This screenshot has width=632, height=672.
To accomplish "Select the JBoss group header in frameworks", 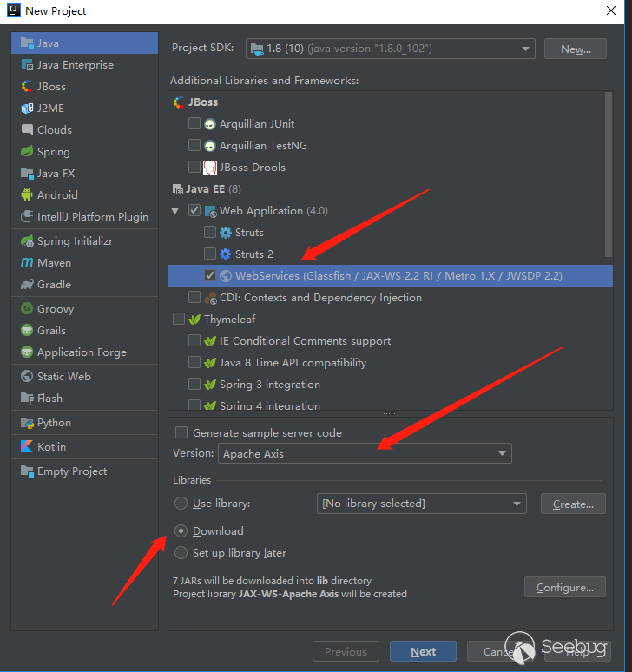I will [x=203, y=102].
